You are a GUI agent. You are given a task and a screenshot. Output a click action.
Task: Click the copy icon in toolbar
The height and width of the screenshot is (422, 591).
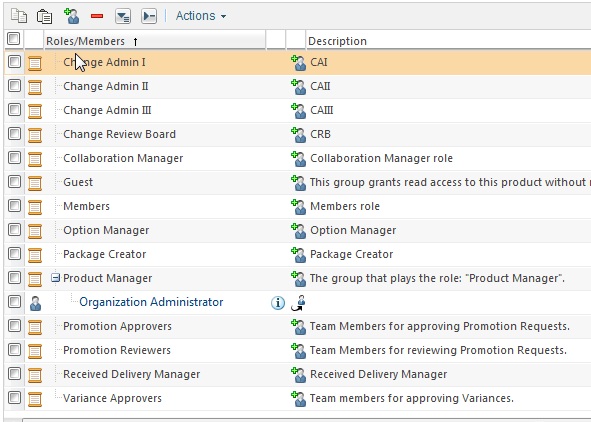coord(19,16)
